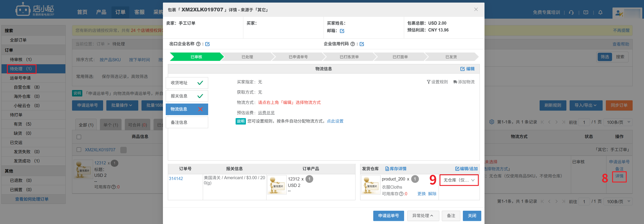Open the import/export dropdown
This screenshot has width=644, height=224.
click(x=585, y=105)
